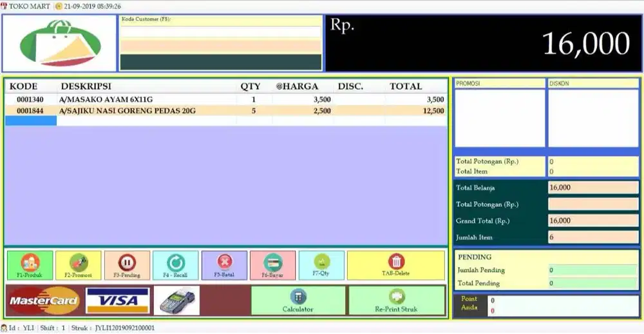Open the Calculator button
This screenshot has height=334, width=644.
(298, 300)
